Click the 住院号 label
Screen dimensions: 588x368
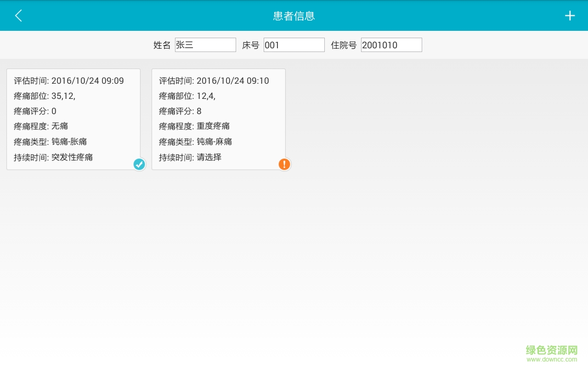click(344, 45)
